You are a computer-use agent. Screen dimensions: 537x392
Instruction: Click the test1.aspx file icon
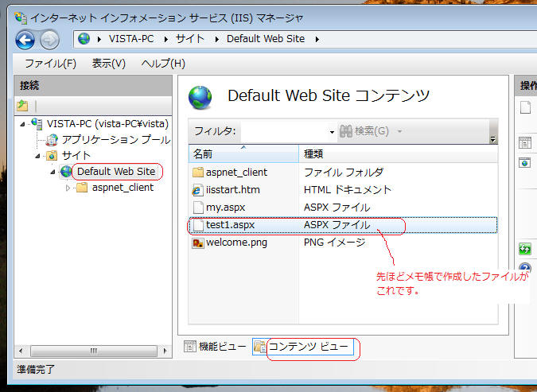[x=198, y=225]
